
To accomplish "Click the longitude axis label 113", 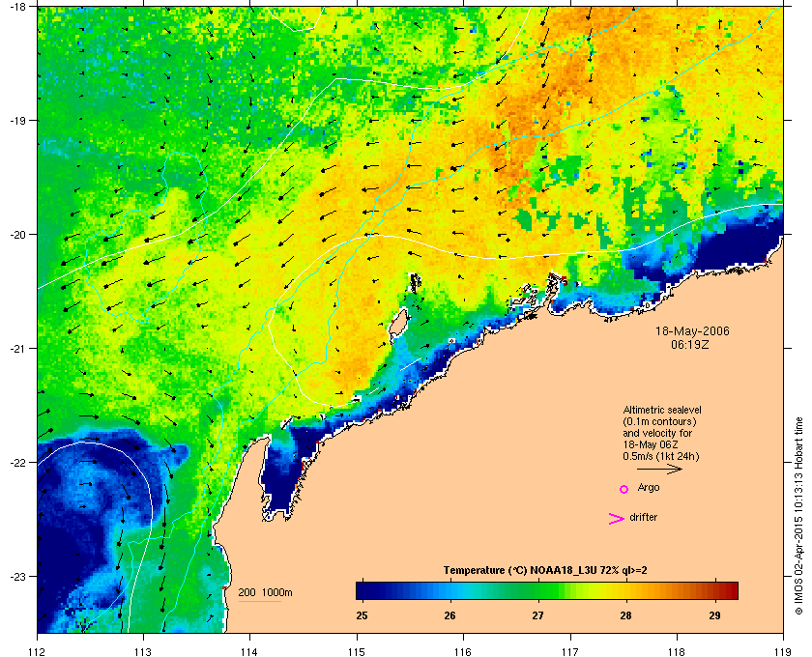I will (x=143, y=651).
